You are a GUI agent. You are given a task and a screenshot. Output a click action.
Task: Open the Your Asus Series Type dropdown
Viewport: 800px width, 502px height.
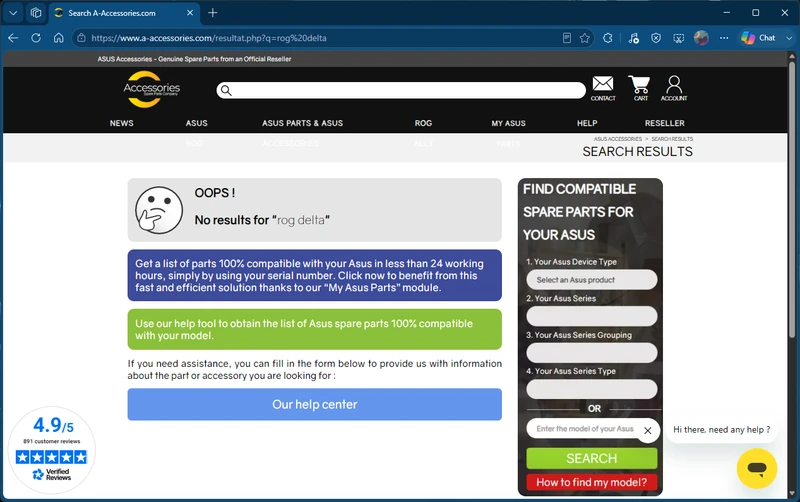[591, 389]
